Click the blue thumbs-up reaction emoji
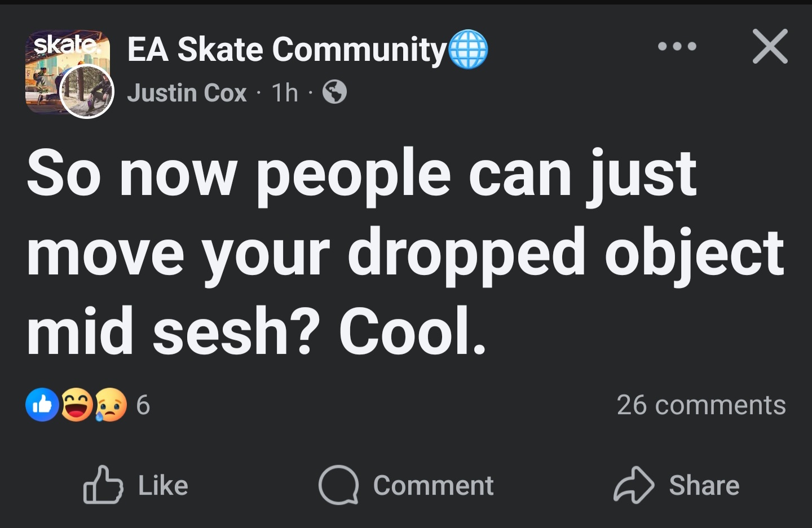 (x=42, y=405)
